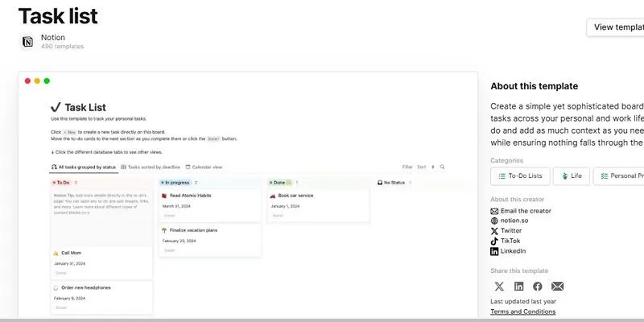The image size is (644, 322).
Task: Click the TikTok logo icon
Action: [x=494, y=241]
